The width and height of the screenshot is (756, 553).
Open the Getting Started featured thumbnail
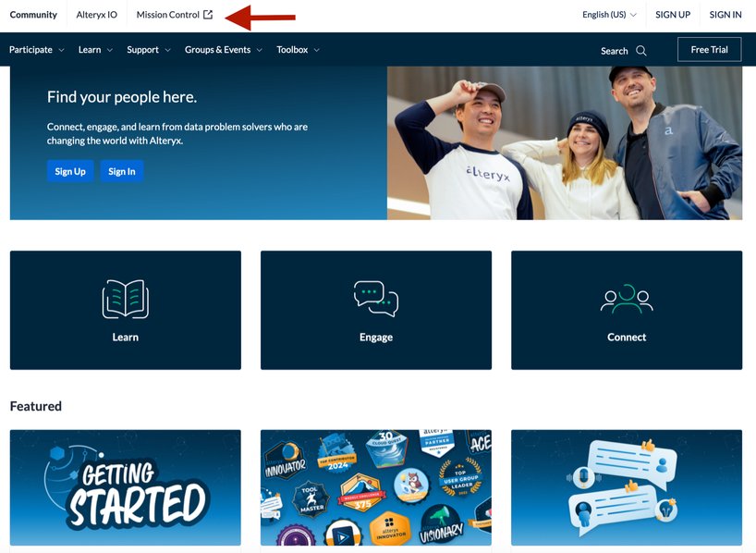click(x=126, y=488)
